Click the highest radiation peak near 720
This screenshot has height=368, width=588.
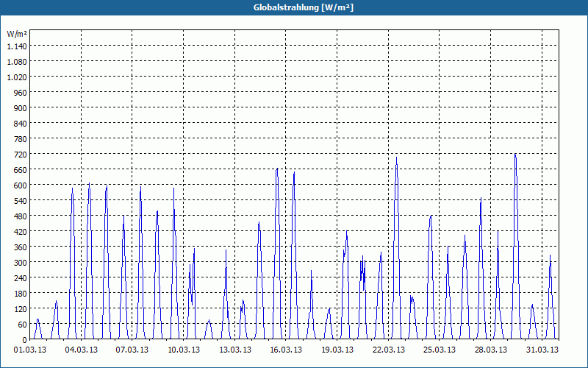tap(515, 155)
